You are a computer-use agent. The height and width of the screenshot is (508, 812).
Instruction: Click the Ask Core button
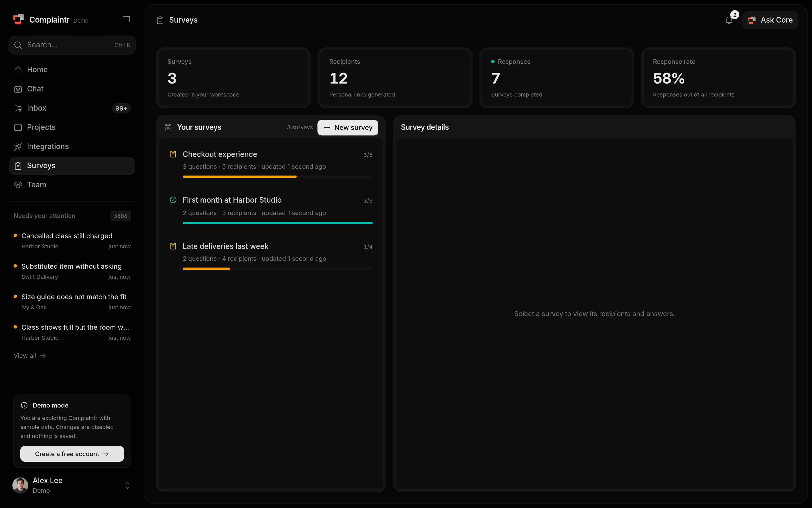coord(770,20)
